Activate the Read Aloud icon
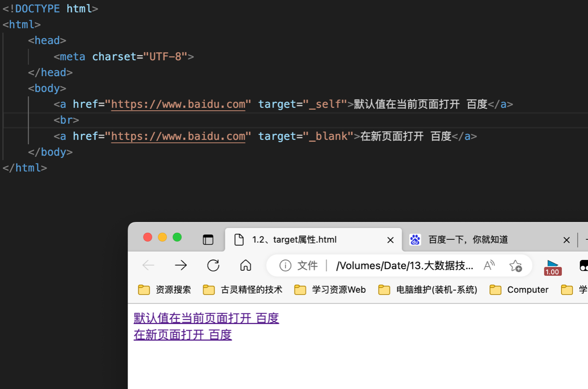 (x=489, y=266)
